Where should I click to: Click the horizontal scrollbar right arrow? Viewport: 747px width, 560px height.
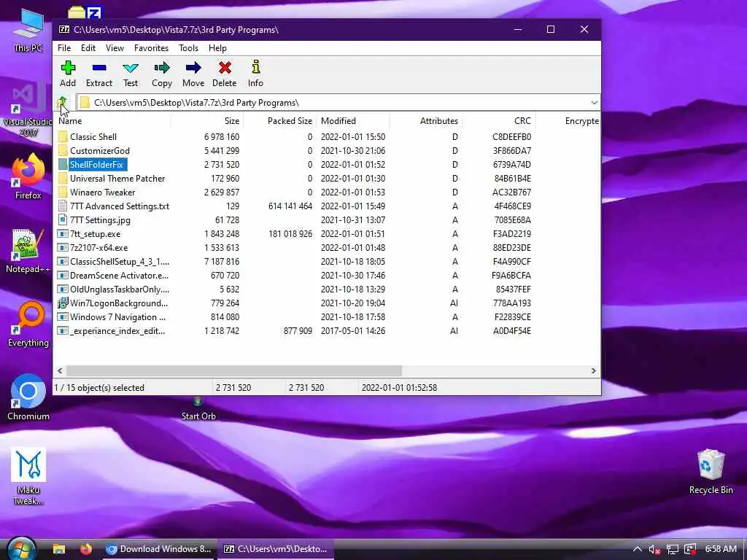click(593, 370)
